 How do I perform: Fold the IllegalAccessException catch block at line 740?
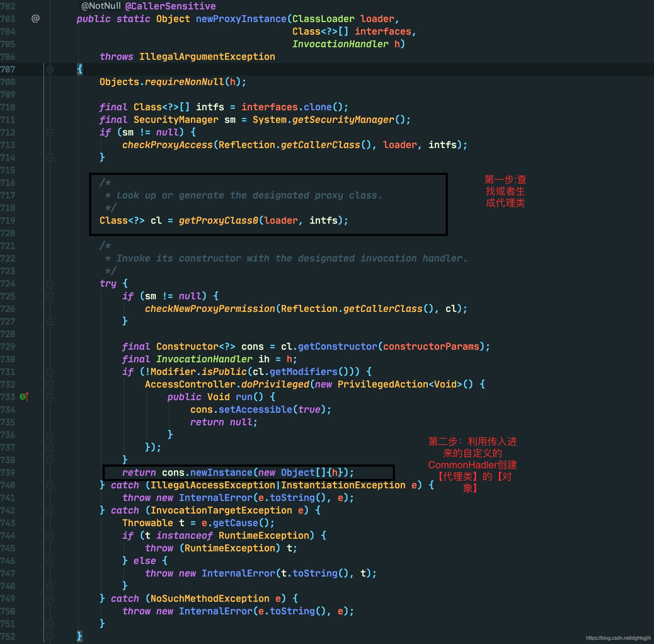click(x=50, y=486)
